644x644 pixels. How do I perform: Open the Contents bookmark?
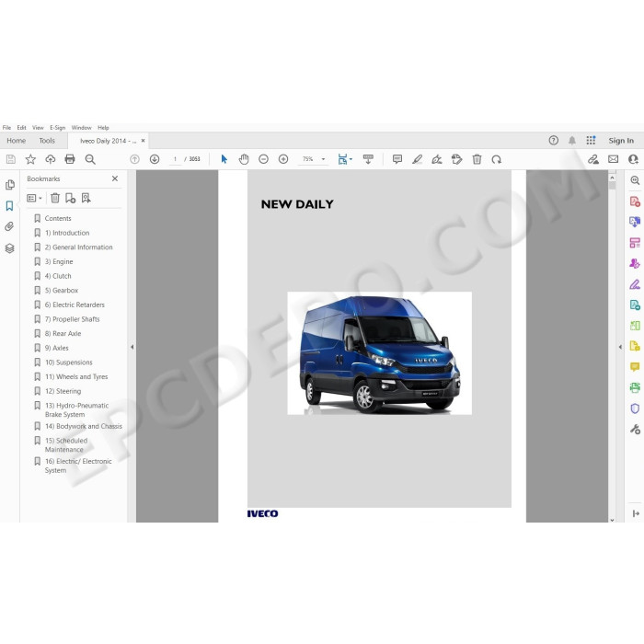coord(58,219)
